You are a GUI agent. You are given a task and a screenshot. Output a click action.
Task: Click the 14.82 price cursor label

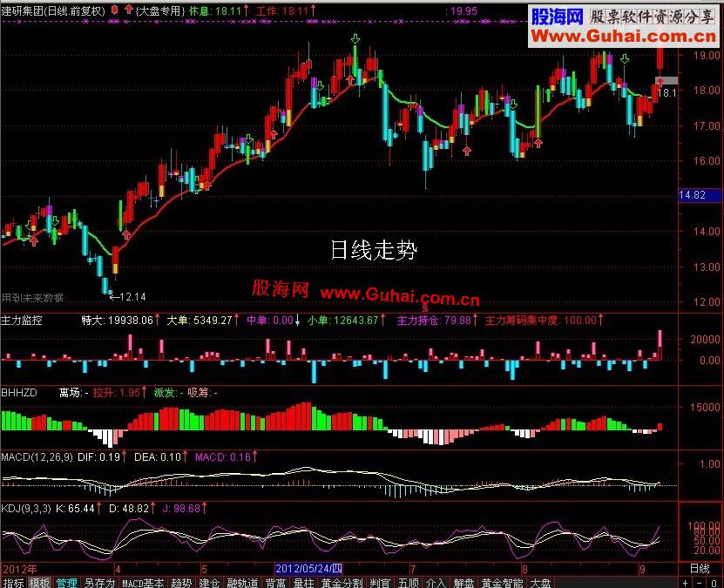click(700, 195)
